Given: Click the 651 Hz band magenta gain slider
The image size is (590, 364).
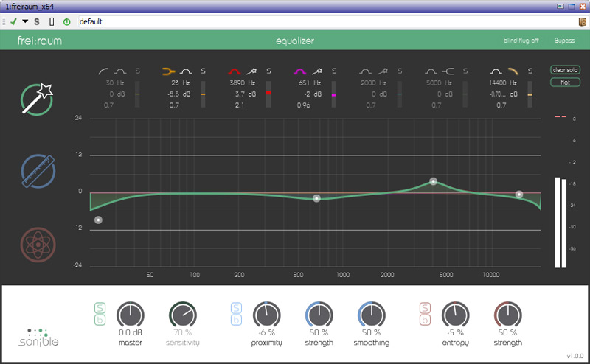Looking at the screenshot, I should (334, 94).
